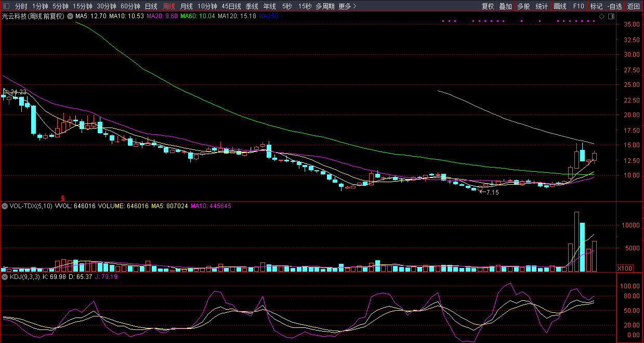Remove stock via -自选 button

coord(614,6)
